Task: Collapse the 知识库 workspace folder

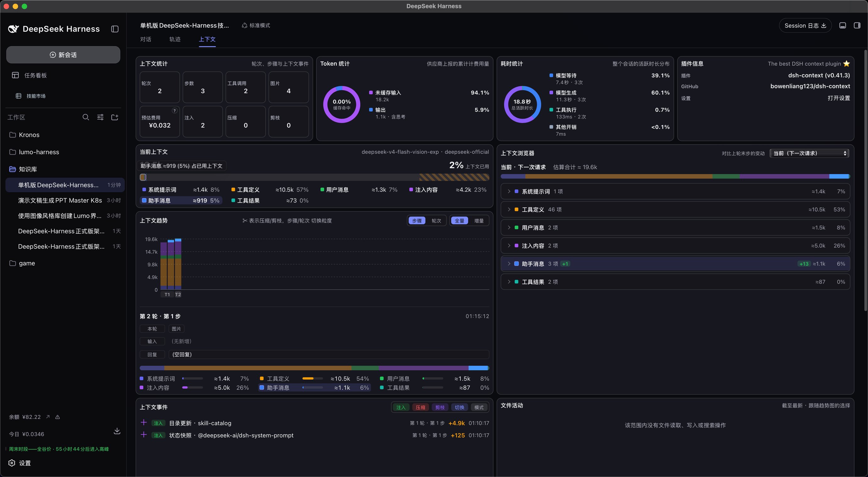Action: 65,169
